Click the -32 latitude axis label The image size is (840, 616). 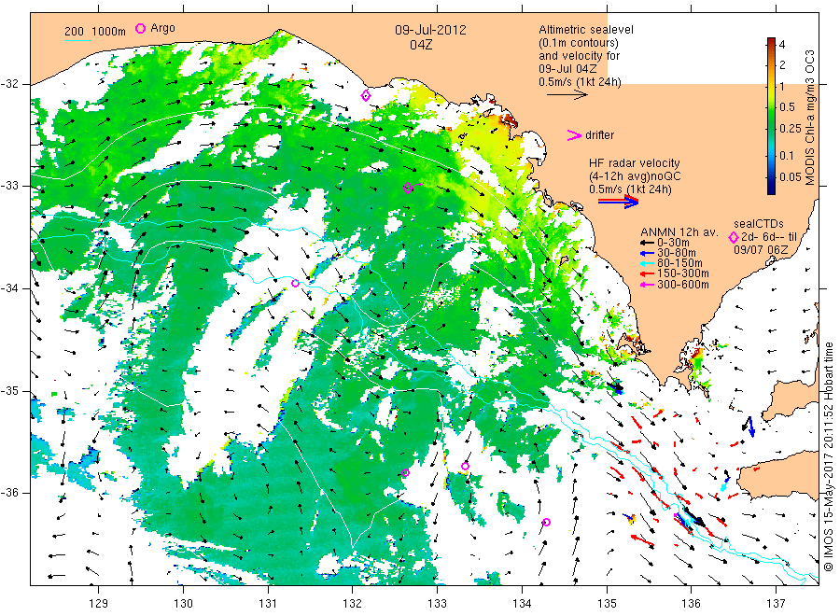coord(9,84)
